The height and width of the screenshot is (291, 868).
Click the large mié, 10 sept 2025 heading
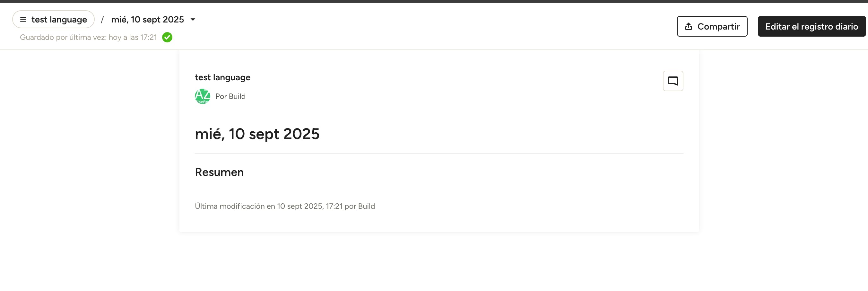point(257,134)
